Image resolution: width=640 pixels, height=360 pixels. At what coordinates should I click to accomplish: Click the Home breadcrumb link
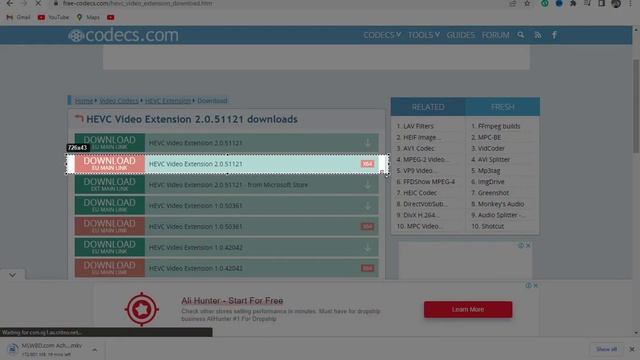click(x=84, y=100)
